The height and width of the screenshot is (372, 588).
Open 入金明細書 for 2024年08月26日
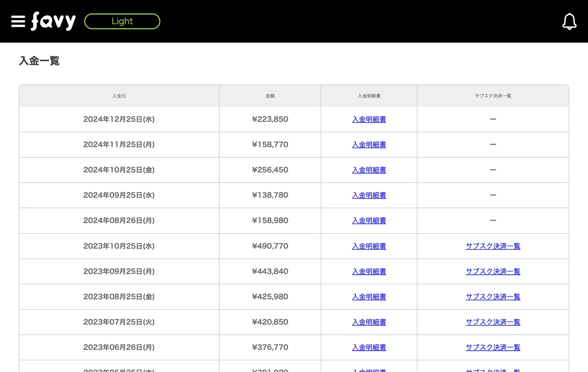tap(369, 220)
